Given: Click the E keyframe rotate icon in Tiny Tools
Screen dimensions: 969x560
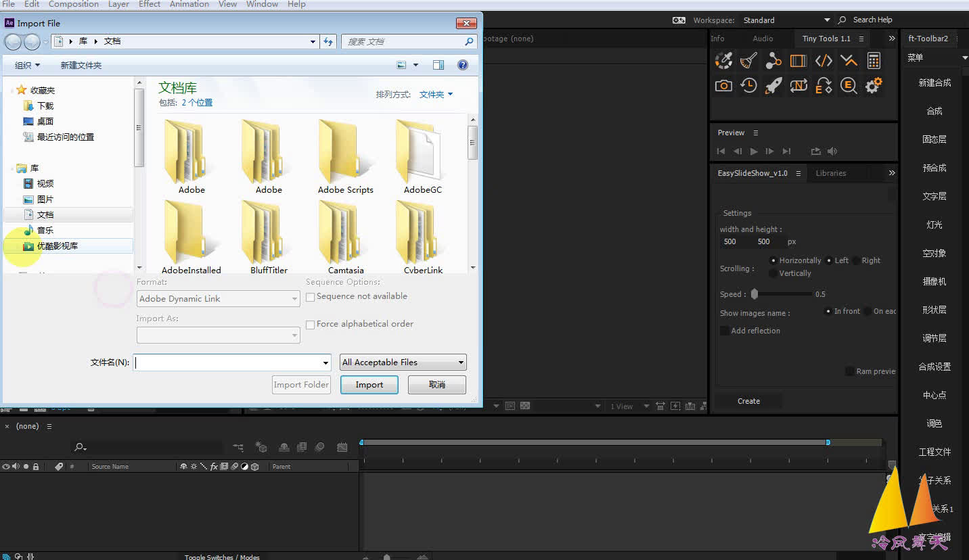Looking at the screenshot, I should 824,86.
